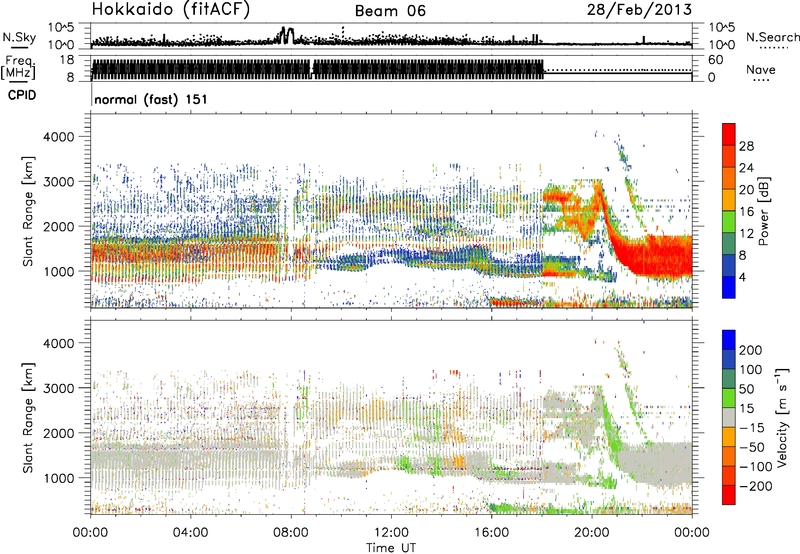
Task: Pick the red bottom swatch of Velocity colorbar
Action: pos(729,495)
